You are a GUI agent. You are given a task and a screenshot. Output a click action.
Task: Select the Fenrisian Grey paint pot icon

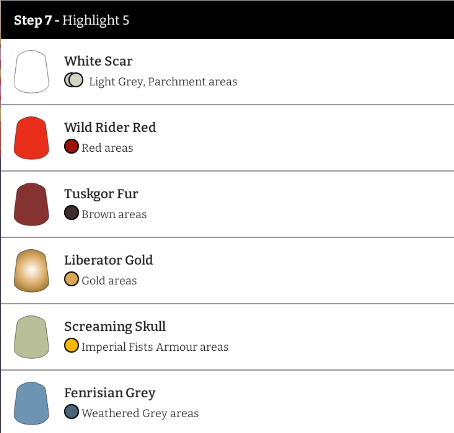tap(31, 403)
